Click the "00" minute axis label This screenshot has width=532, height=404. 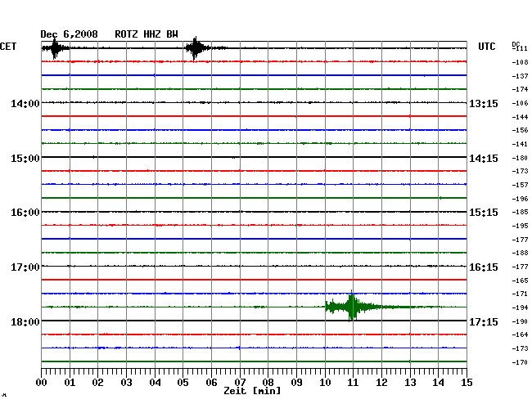[42, 383]
